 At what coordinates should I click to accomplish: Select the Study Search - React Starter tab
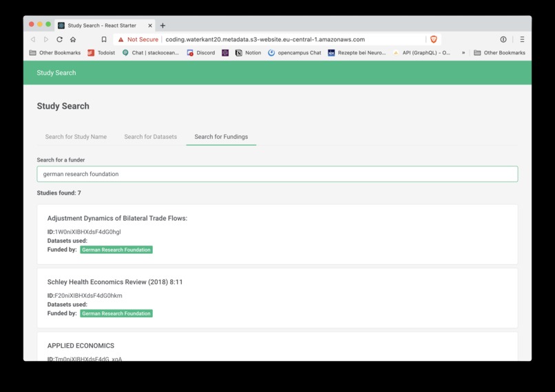click(105, 25)
